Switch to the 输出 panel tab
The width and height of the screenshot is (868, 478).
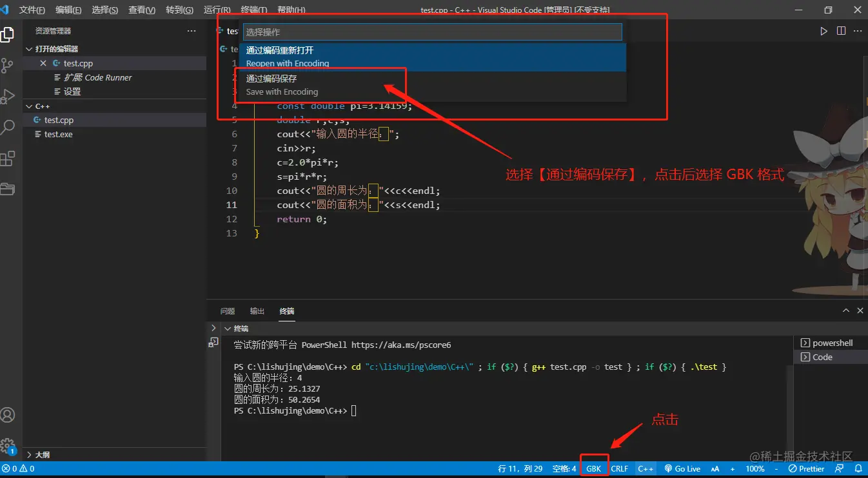[x=257, y=311]
